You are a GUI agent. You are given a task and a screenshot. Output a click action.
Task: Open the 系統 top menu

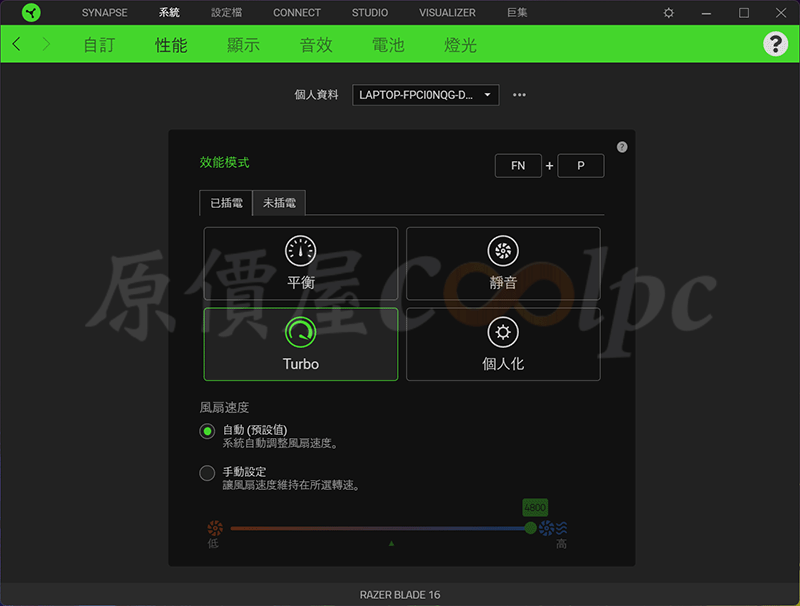click(x=169, y=13)
